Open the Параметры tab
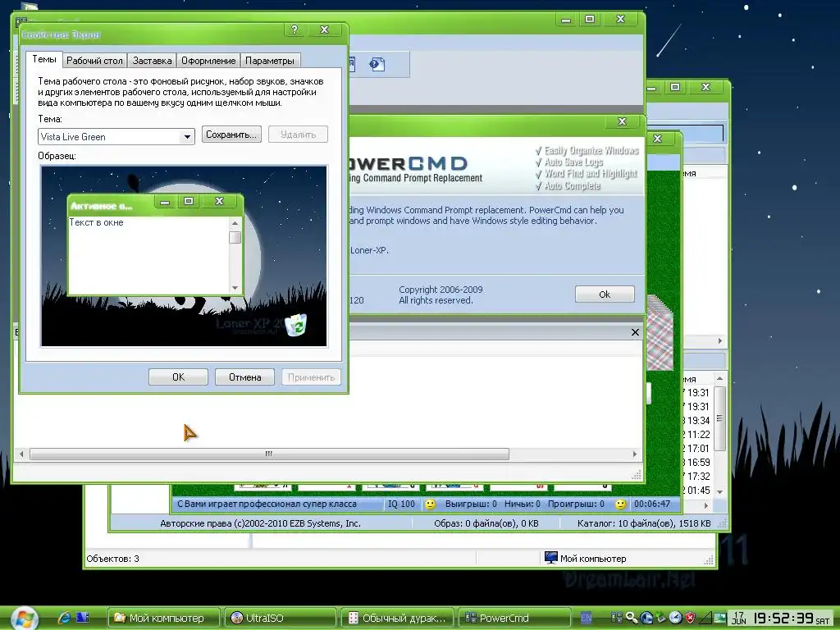This screenshot has width=840, height=630. pos(269,61)
